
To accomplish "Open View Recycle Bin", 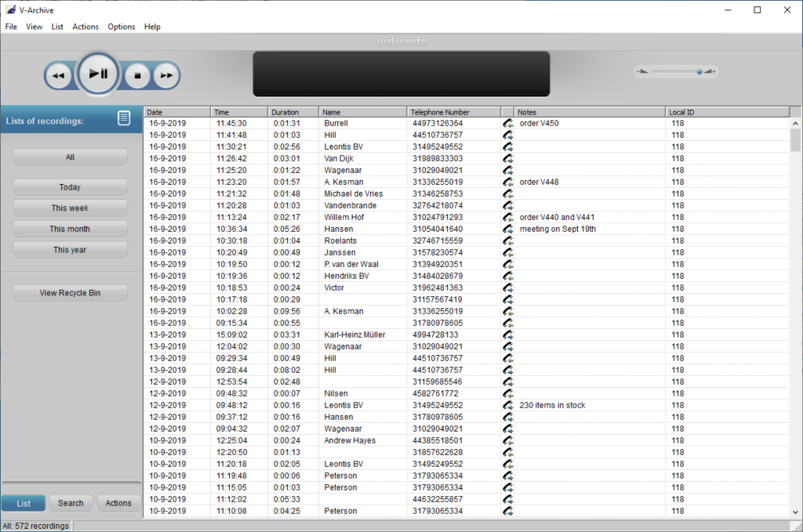I will [x=70, y=293].
